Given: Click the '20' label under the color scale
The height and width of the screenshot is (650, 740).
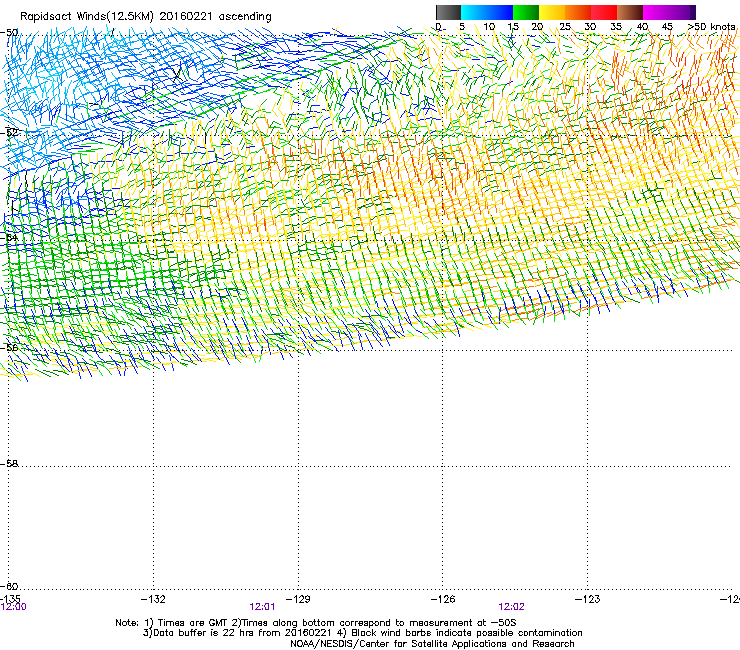Looking at the screenshot, I should tap(537, 26).
